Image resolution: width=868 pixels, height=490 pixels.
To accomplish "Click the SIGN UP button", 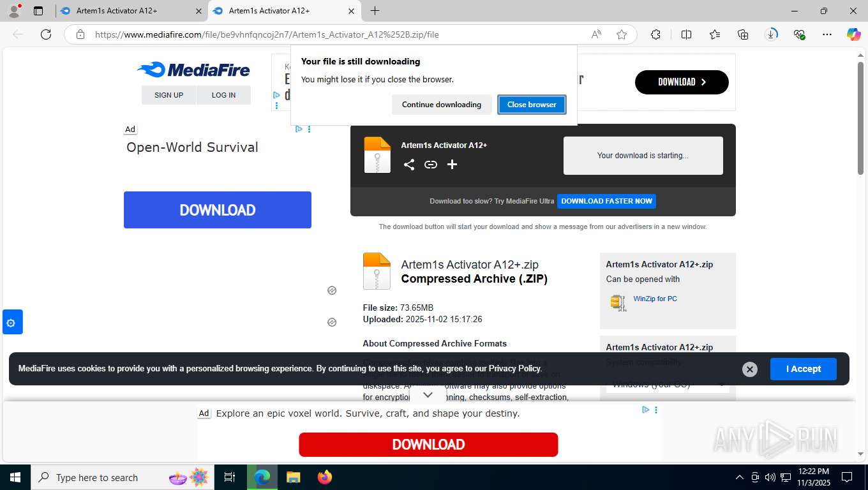I will (168, 95).
